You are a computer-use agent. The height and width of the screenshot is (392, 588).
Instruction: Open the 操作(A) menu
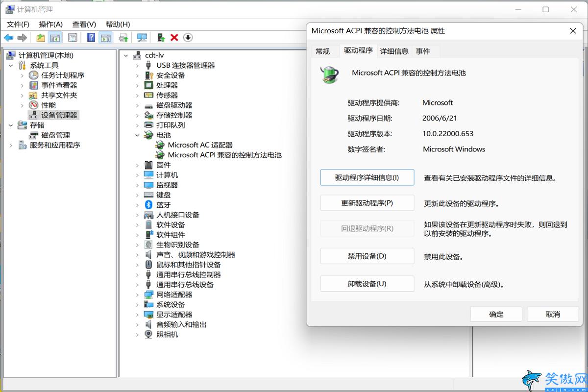50,24
